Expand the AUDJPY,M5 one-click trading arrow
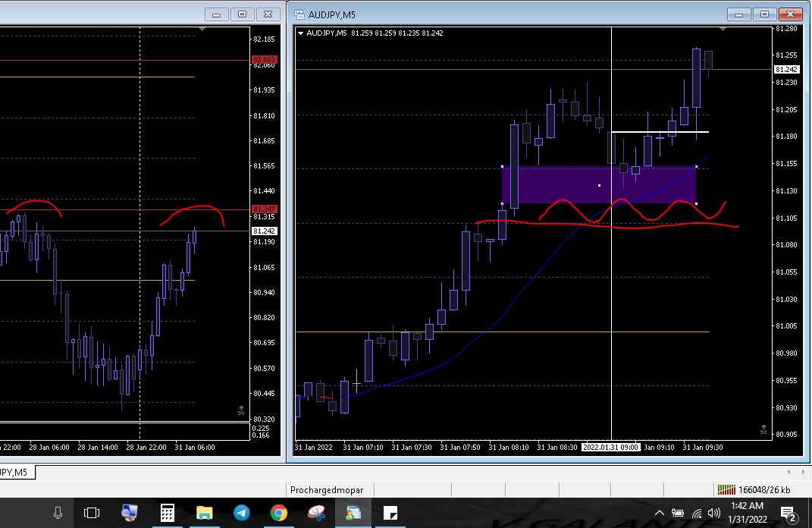 (302, 33)
